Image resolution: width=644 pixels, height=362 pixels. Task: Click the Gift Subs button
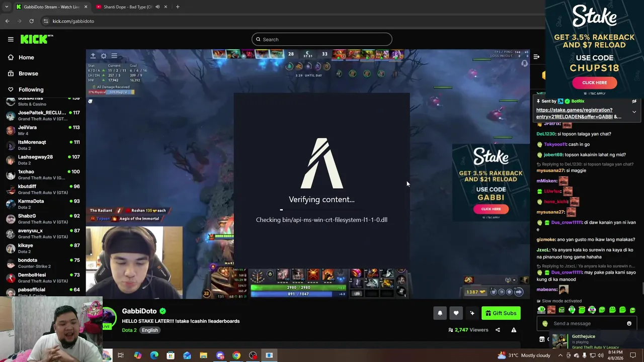pos(501,313)
